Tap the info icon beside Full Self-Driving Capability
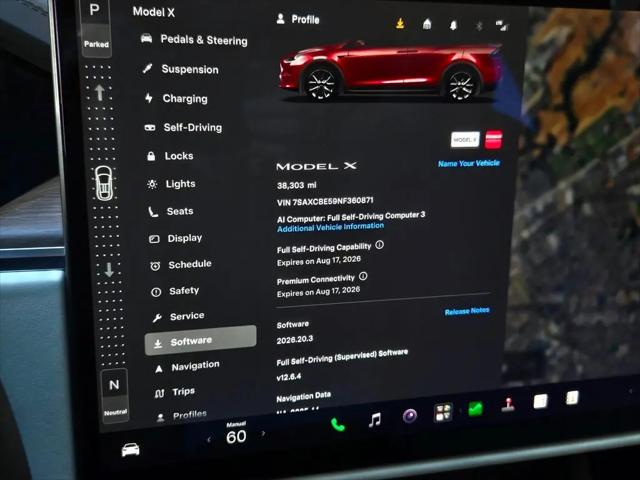Screen dimensions: 640x480 (x=379, y=245)
